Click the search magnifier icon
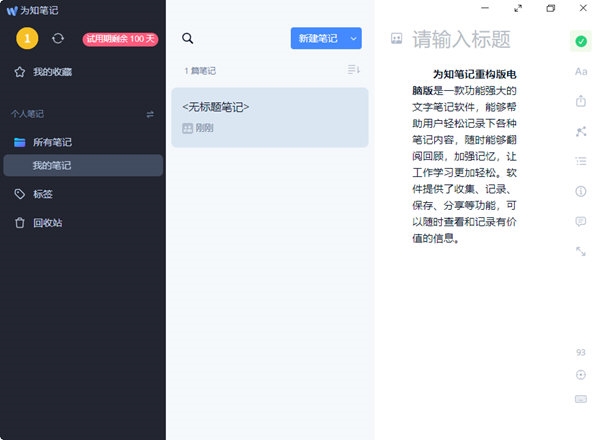Image resolution: width=600 pixels, height=440 pixels. [188, 38]
